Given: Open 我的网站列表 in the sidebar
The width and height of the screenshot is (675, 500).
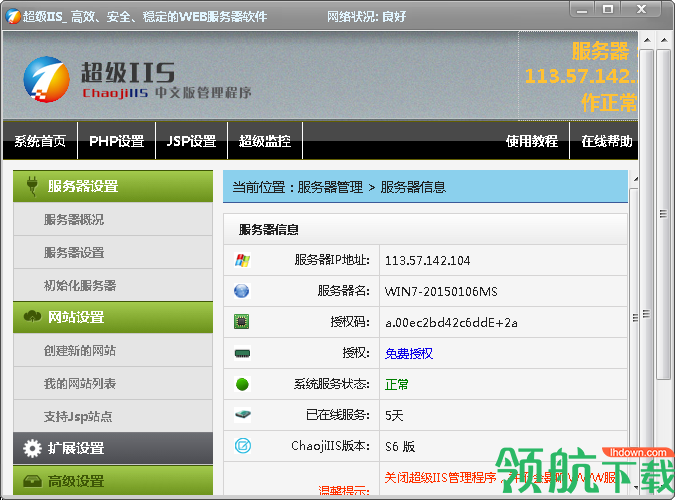Looking at the screenshot, I should pos(113,383).
